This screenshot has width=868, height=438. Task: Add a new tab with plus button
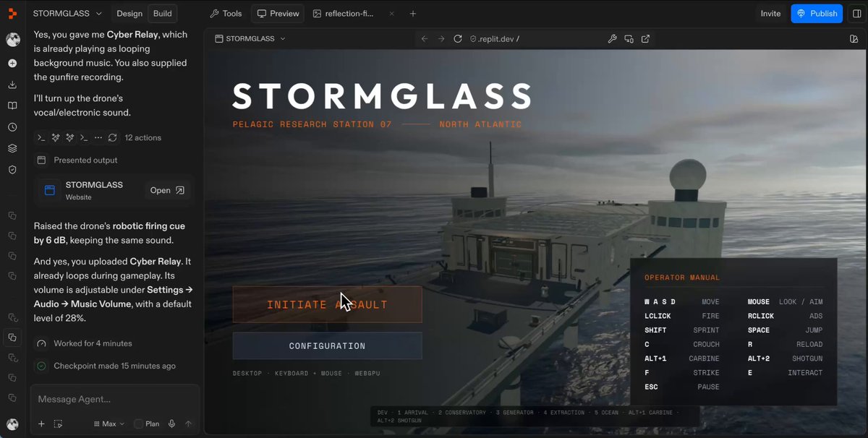click(x=413, y=14)
